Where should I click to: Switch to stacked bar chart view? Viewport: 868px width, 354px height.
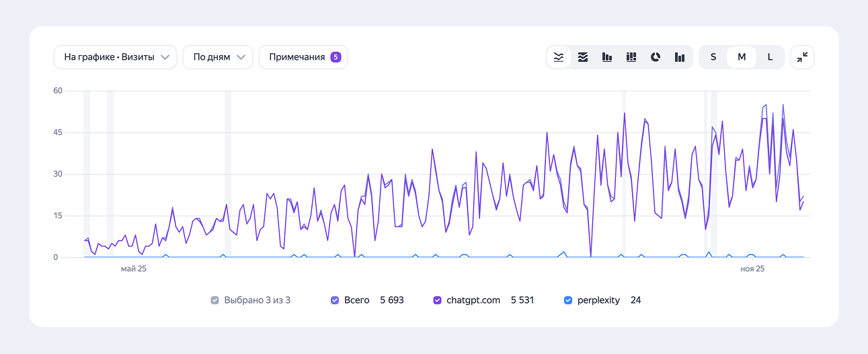coord(631,57)
